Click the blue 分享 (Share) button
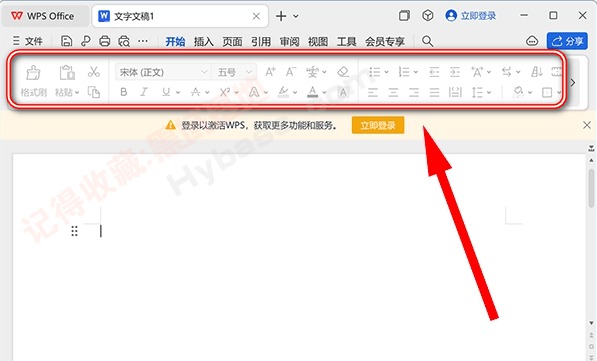Image resolution: width=597 pixels, height=361 pixels. pyautogui.click(x=567, y=41)
